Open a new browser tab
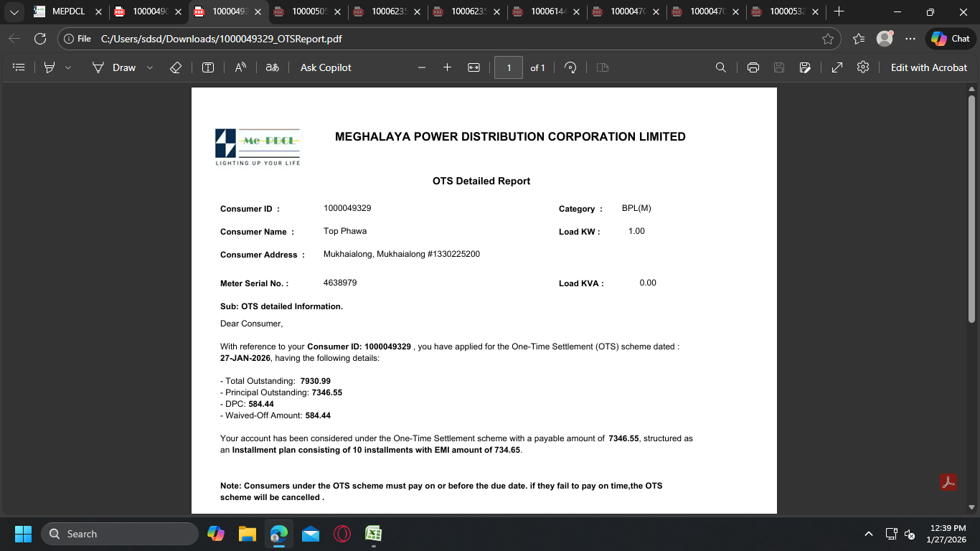The image size is (980, 551). pos(839,11)
